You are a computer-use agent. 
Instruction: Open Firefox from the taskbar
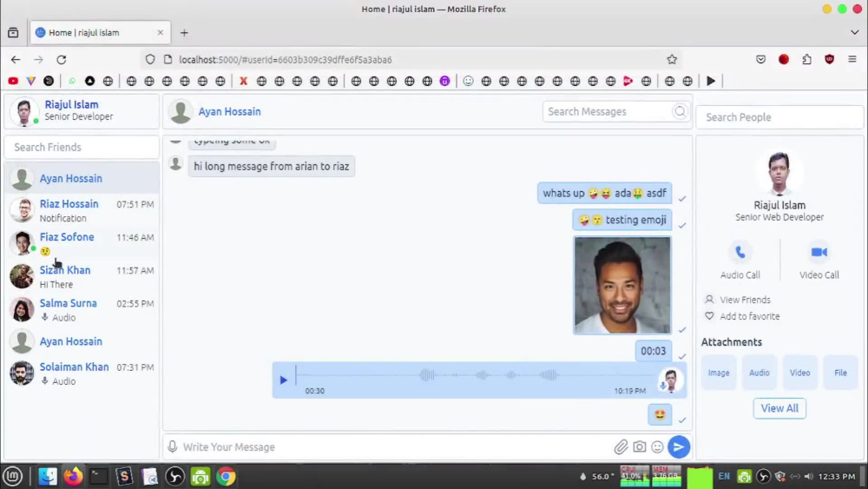click(x=73, y=476)
